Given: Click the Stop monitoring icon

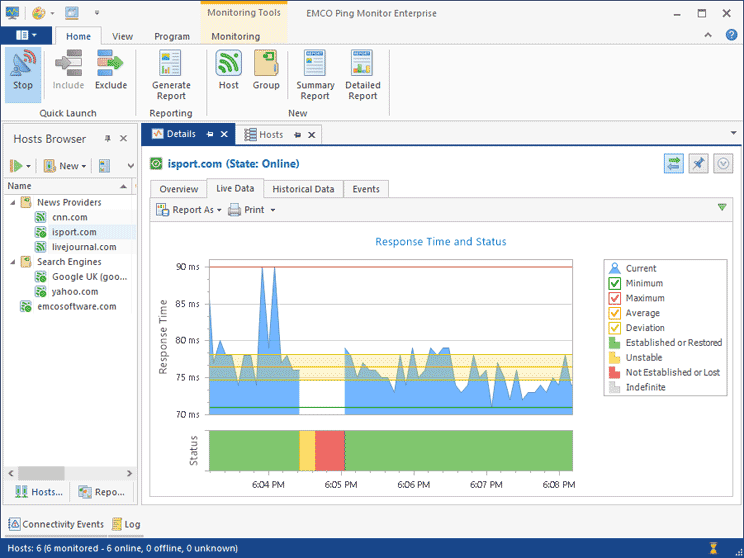Looking at the screenshot, I should pyautogui.click(x=23, y=68).
